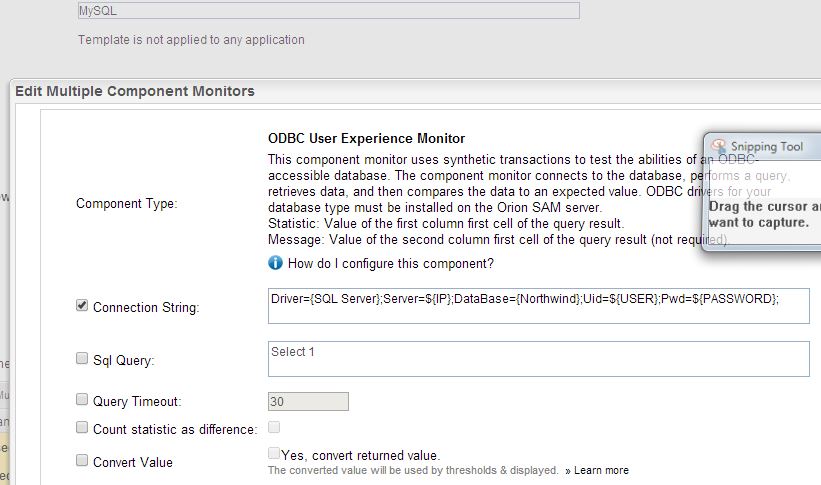This screenshot has height=485, width=821.
Task: Click 'ODBC User Experience Monitor' heading
Action: (x=367, y=138)
